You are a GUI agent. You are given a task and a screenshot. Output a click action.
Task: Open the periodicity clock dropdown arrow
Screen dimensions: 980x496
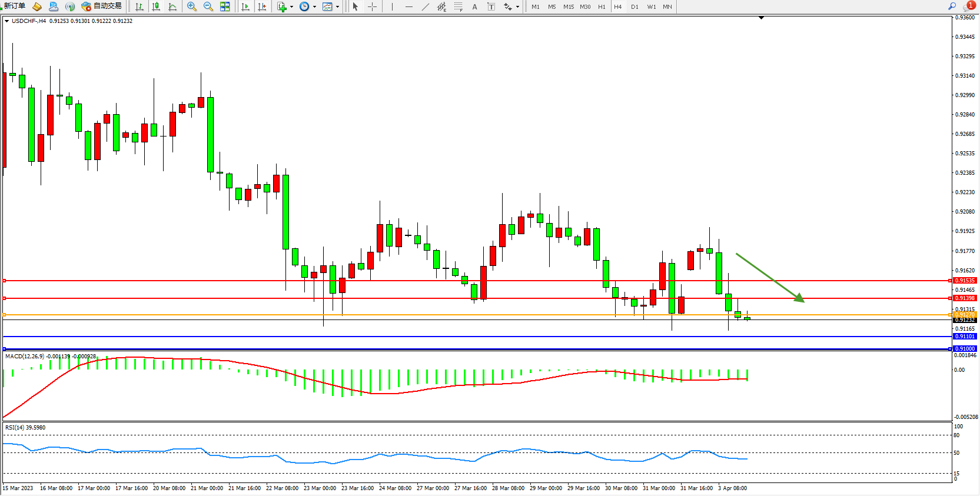click(314, 7)
